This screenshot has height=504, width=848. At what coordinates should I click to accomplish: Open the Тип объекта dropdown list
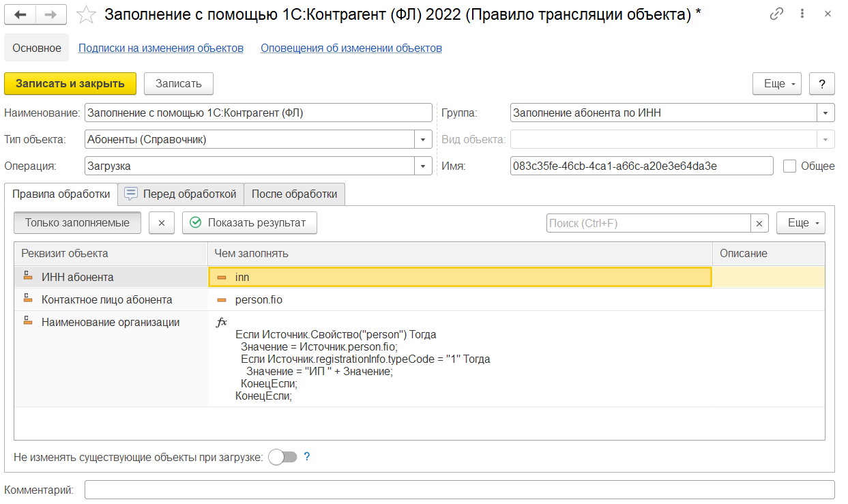click(424, 140)
